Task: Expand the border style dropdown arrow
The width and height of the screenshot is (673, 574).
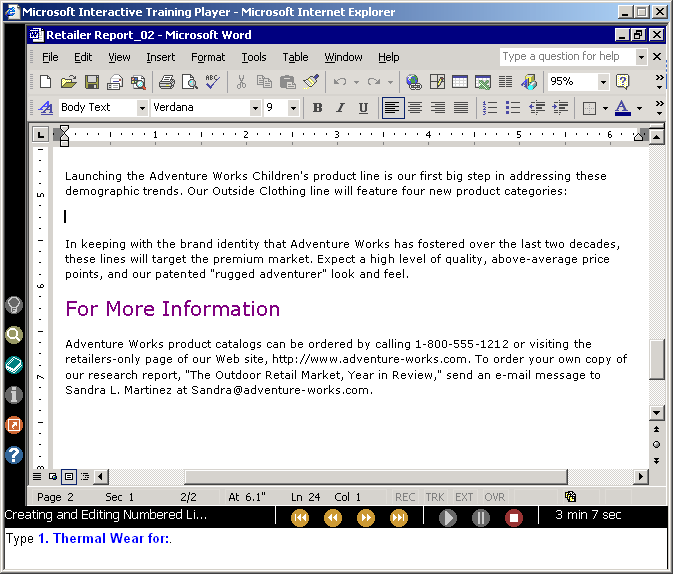Action: [605, 108]
